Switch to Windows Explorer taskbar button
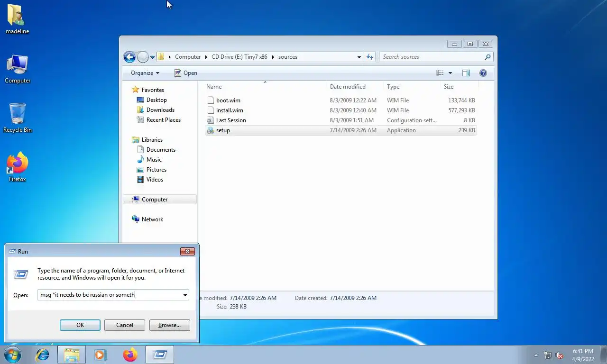The image size is (607, 364). click(72, 355)
